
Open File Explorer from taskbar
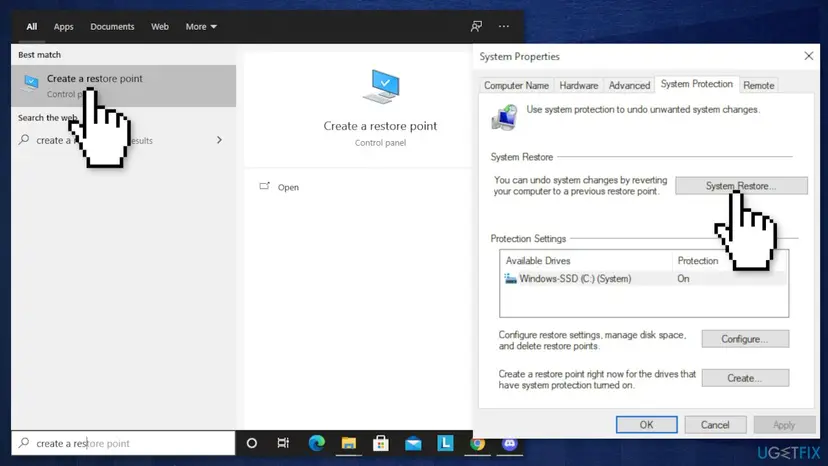click(x=349, y=443)
